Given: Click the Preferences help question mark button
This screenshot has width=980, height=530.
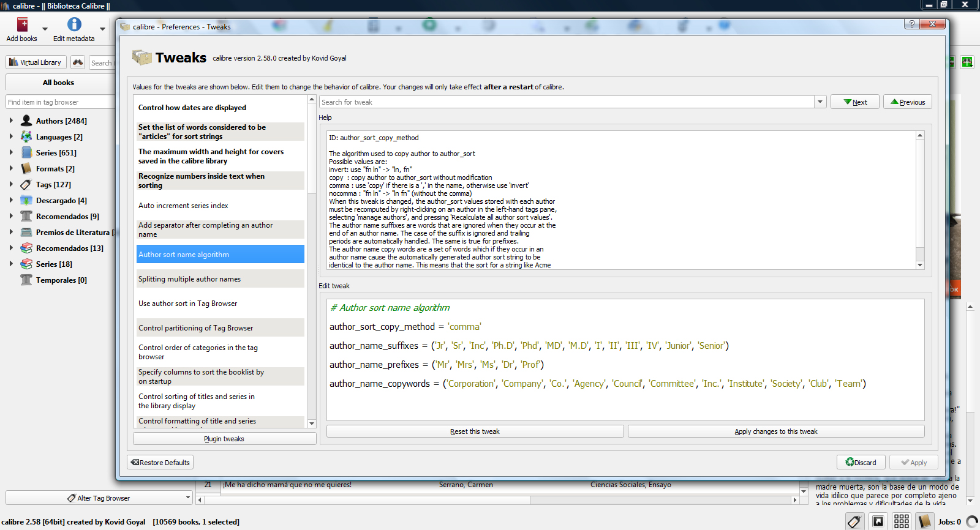Looking at the screenshot, I should [912, 24].
